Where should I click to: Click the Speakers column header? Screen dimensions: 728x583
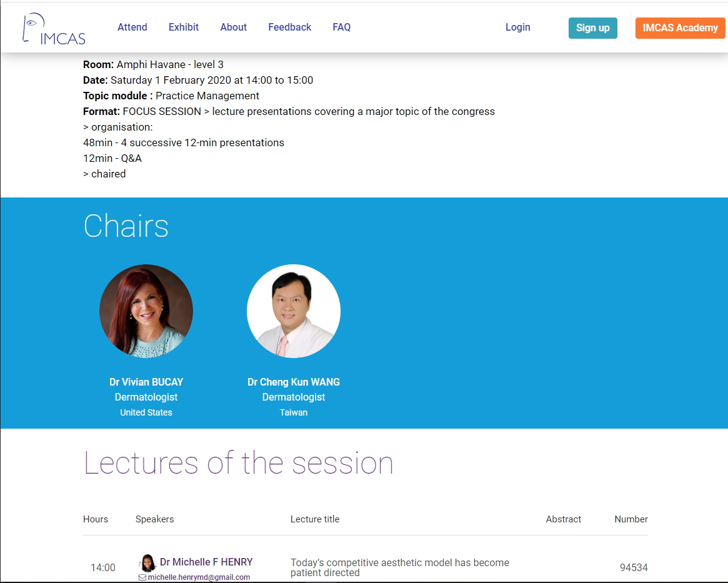(x=154, y=519)
